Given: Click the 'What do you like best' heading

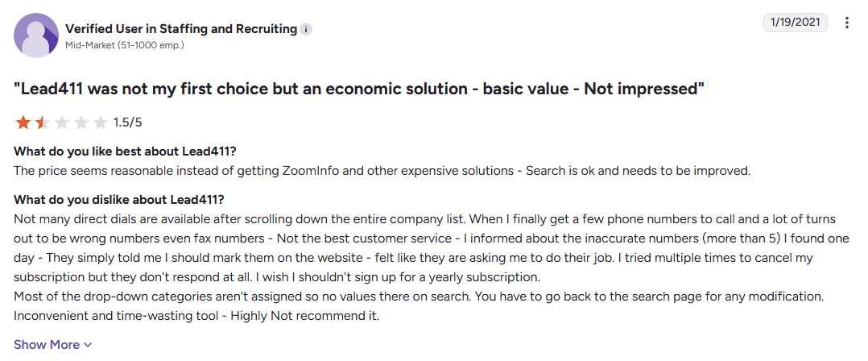Looking at the screenshot, I should point(129,151).
